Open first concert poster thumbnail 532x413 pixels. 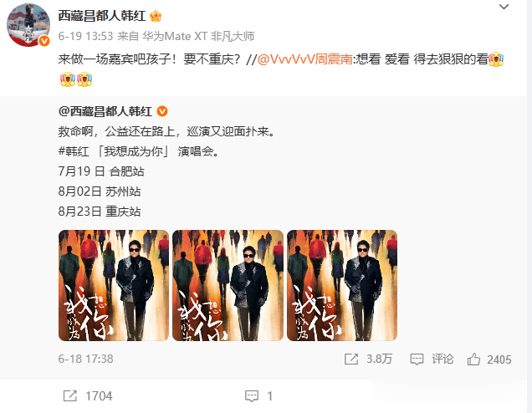click(x=114, y=286)
